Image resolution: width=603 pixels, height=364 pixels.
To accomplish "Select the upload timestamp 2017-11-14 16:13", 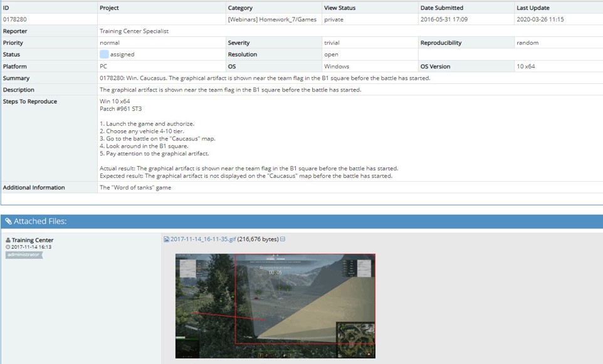I will coord(31,247).
